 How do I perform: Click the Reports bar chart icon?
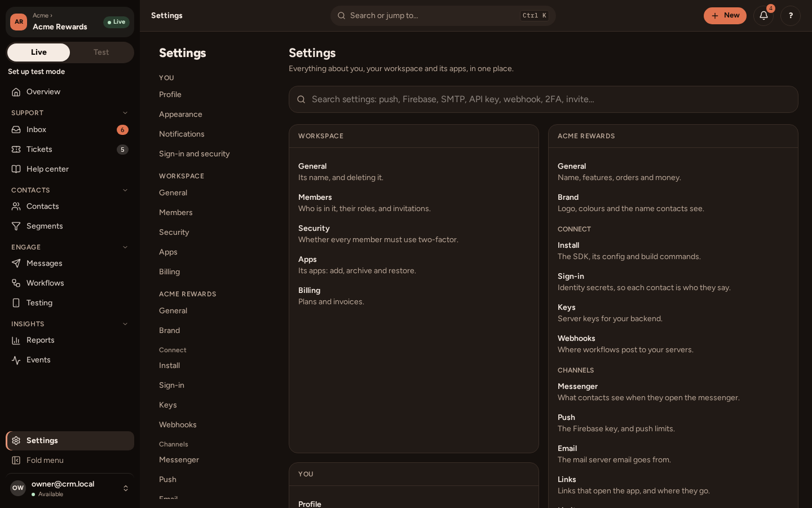16,340
